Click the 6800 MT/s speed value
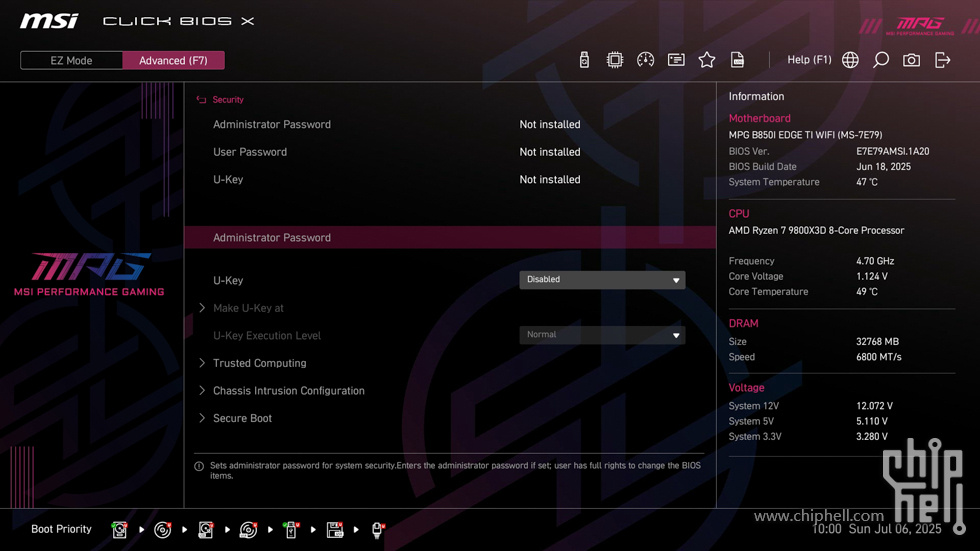 click(879, 357)
